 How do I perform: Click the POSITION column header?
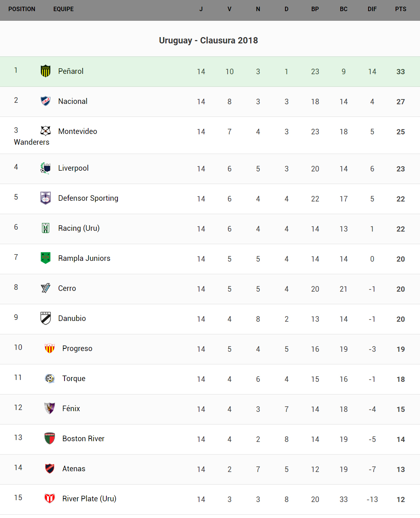[x=22, y=9]
